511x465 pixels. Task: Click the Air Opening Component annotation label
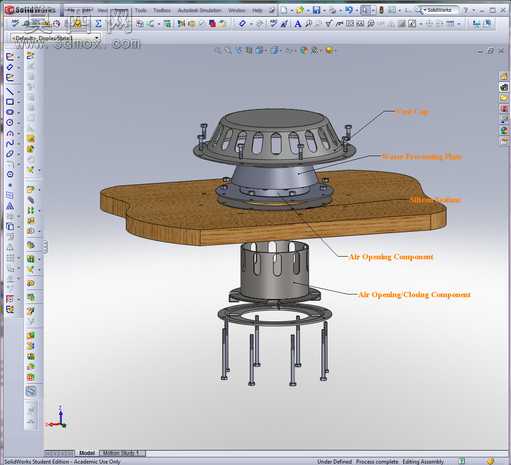coord(391,257)
